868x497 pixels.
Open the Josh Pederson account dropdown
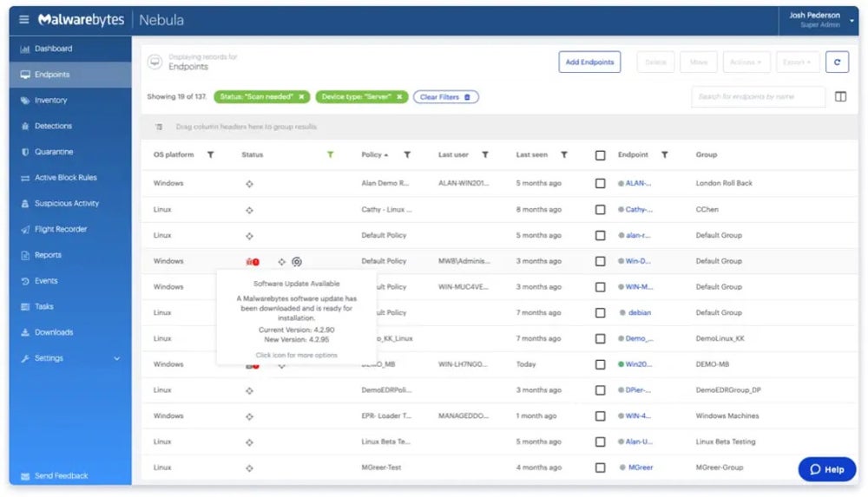852,20
